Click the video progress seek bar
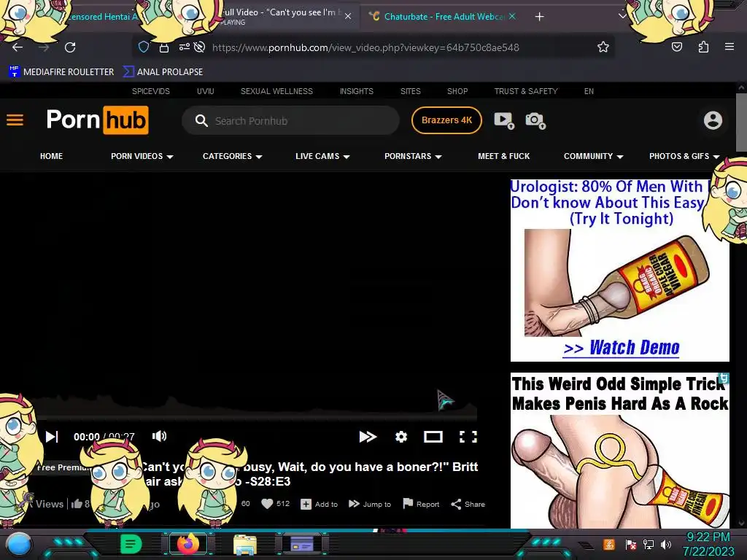The width and height of the screenshot is (747, 560). click(x=258, y=417)
